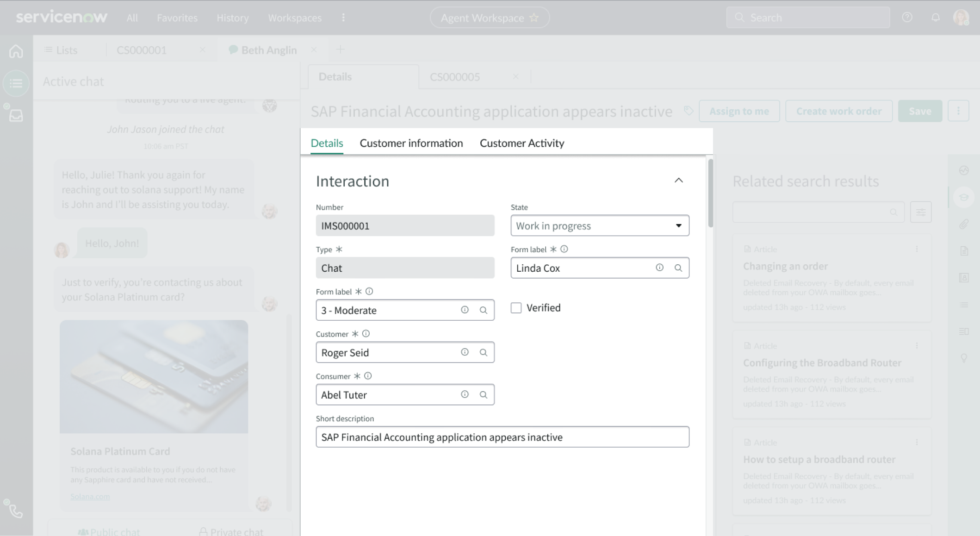
Task: Click the lookup icon beside Linda Cox
Action: pos(678,268)
